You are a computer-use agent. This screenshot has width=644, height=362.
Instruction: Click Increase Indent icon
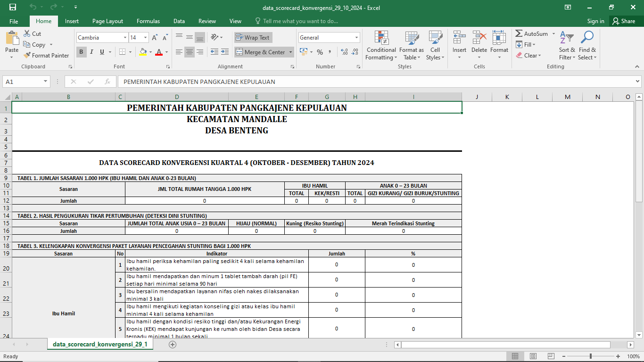224,52
